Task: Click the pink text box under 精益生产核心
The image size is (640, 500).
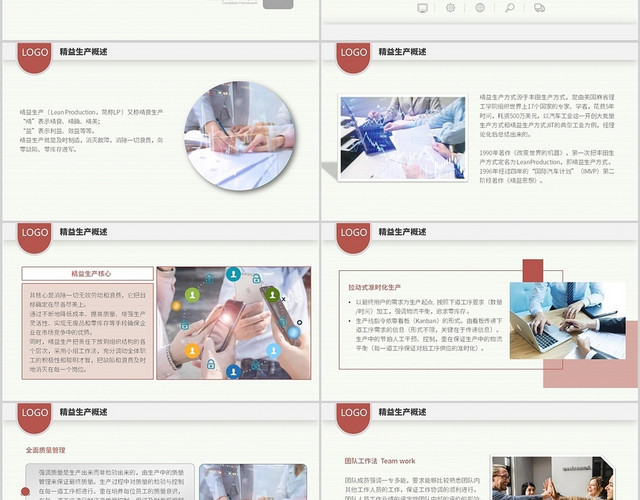Action: 87,331
